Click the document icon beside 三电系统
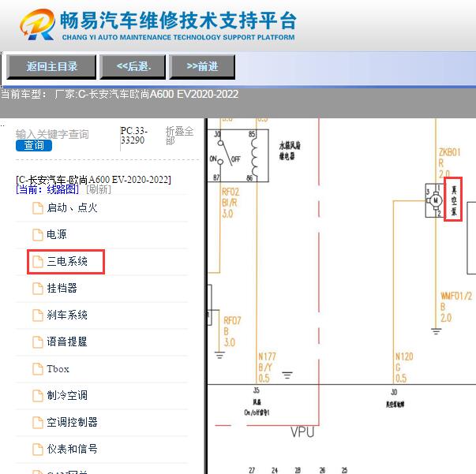 point(38,262)
